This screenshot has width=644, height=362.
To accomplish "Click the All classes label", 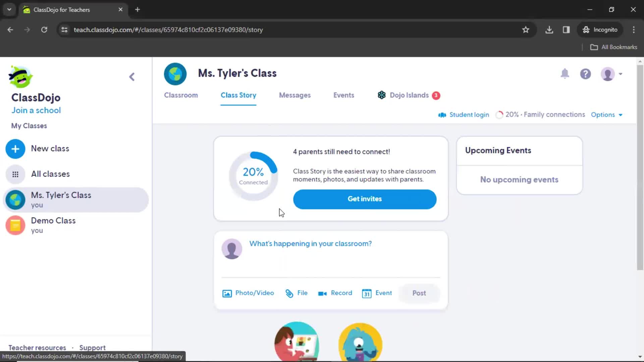I will [50, 174].
